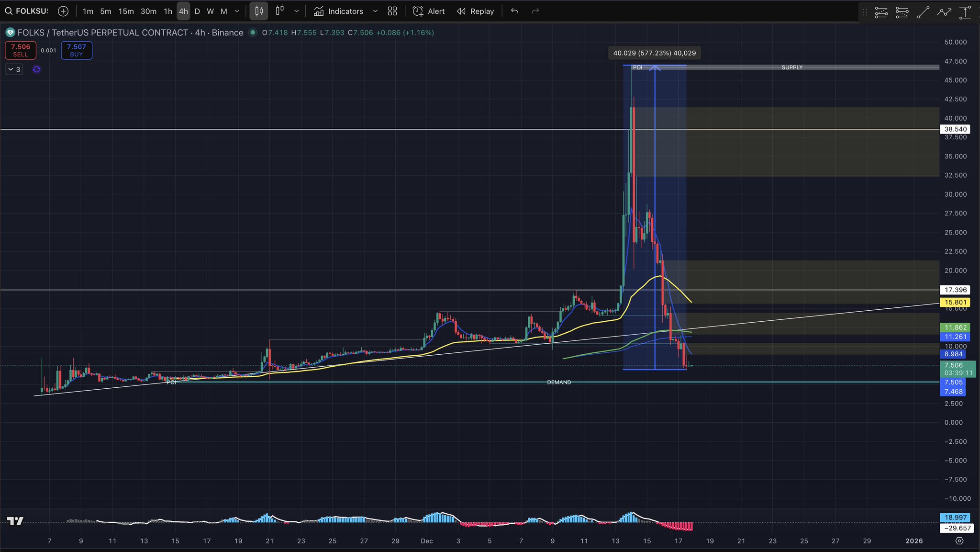Collapse the indicator legend showing 3
This screenshot has height=552, width=980.
click(x=14, y=69)
